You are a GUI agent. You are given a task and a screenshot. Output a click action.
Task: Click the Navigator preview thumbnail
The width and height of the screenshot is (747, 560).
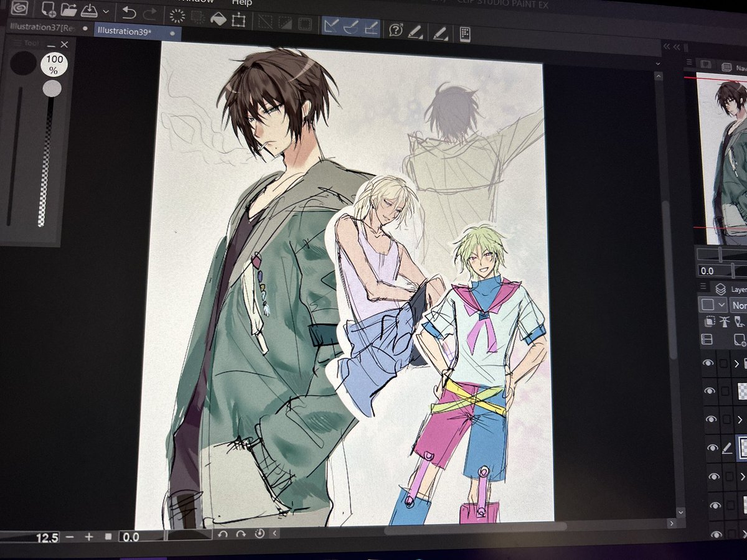tap(721, 159)
